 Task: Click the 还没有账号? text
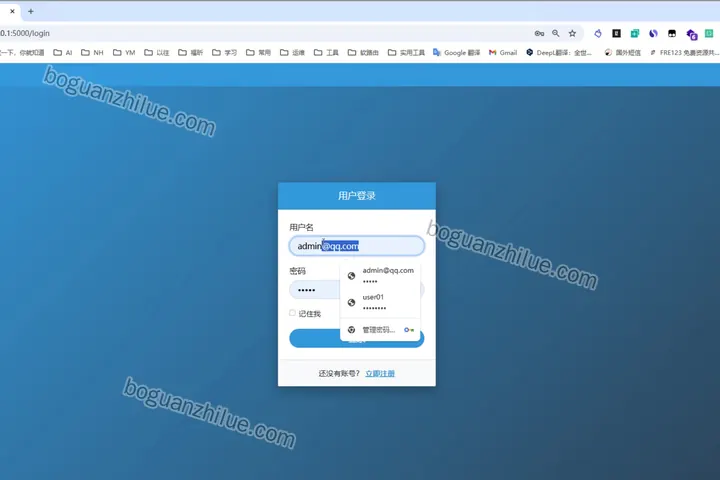coord(339,373)
